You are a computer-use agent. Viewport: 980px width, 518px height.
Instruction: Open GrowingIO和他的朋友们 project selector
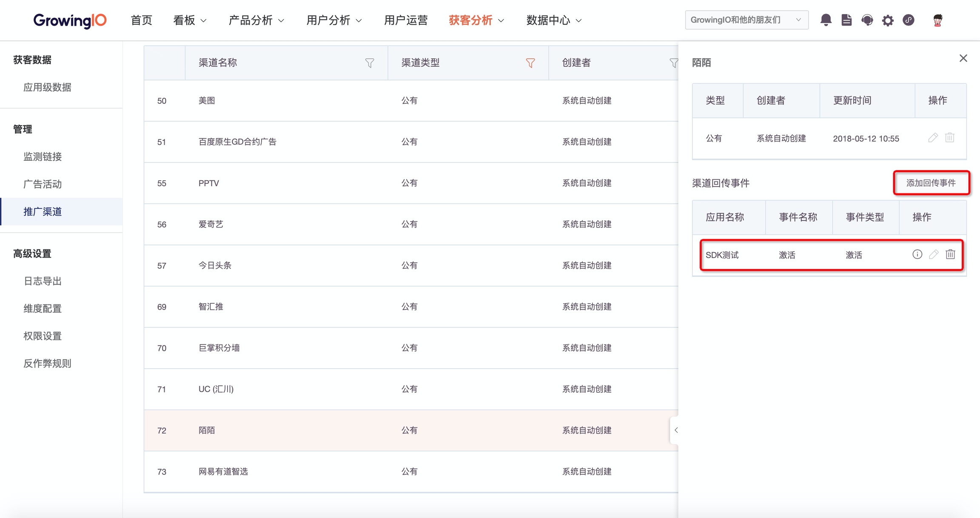[x=746, y=20]
